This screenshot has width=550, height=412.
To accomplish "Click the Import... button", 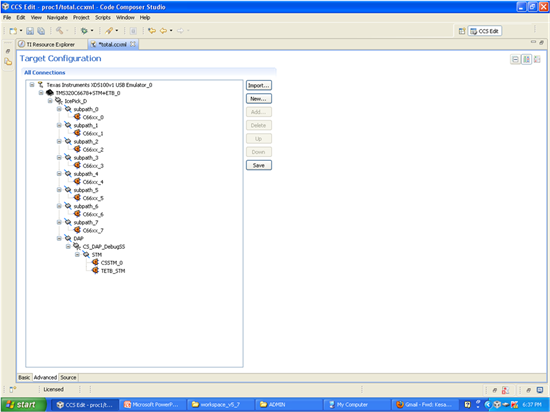I will coord(259,85).
